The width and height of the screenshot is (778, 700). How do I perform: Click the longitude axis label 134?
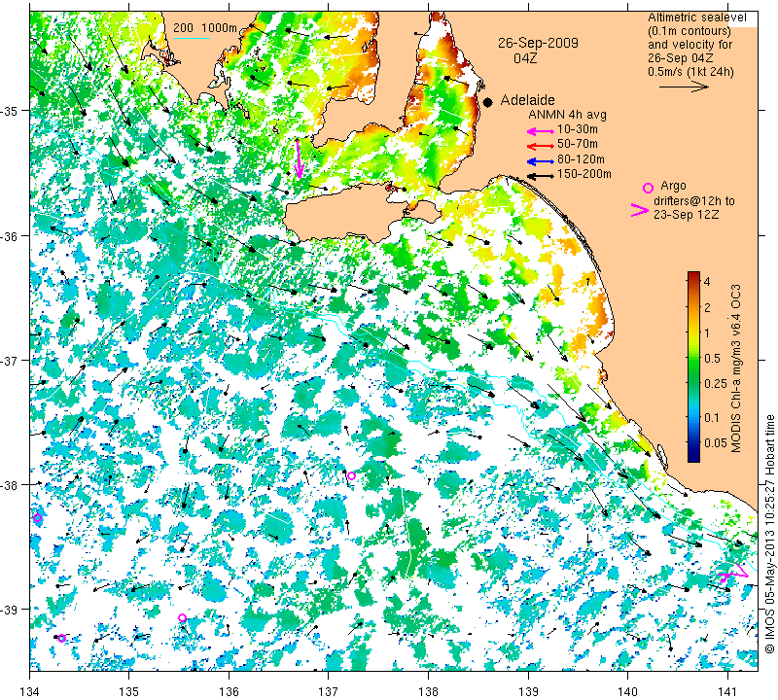[30, 691]
